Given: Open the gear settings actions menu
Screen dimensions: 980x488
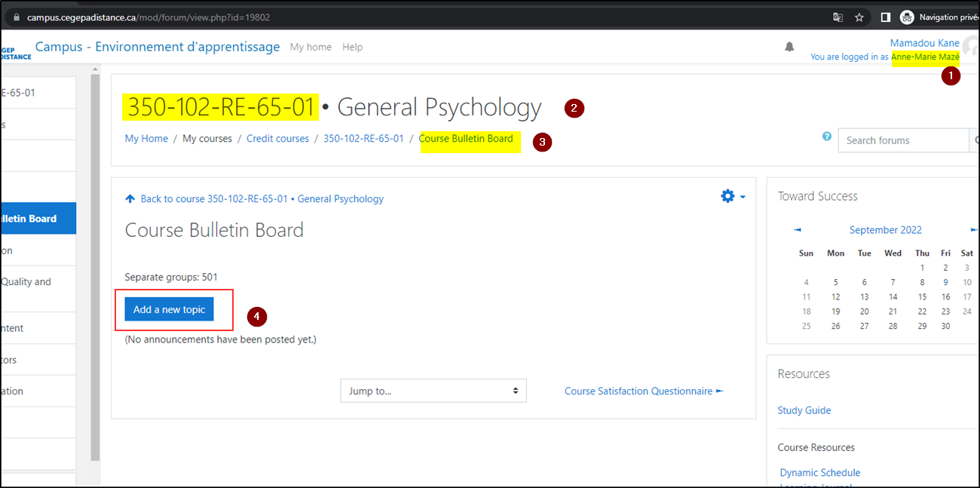Looking at the screenshot, I should [732, 196].
